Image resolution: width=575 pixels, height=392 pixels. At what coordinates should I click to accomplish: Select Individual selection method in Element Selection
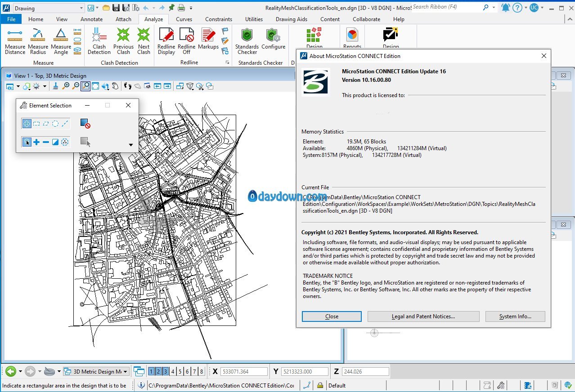pyautogui.click(x=27, y=123)
